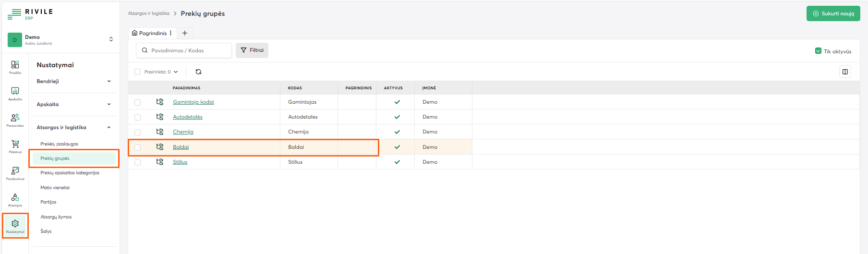Open the Atsargos inventory icon

click(x=15, y=199)
